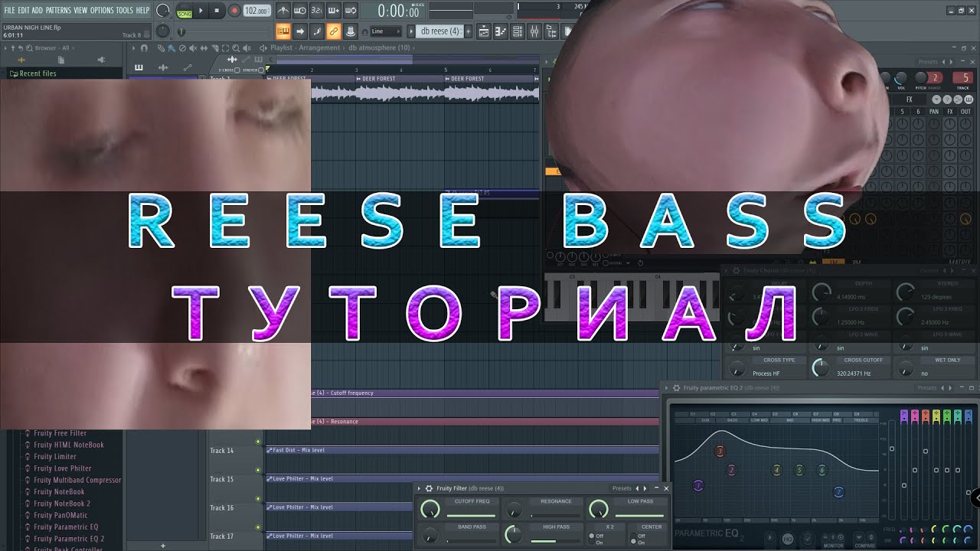Open the OPTIONS menu

point(102,10)
